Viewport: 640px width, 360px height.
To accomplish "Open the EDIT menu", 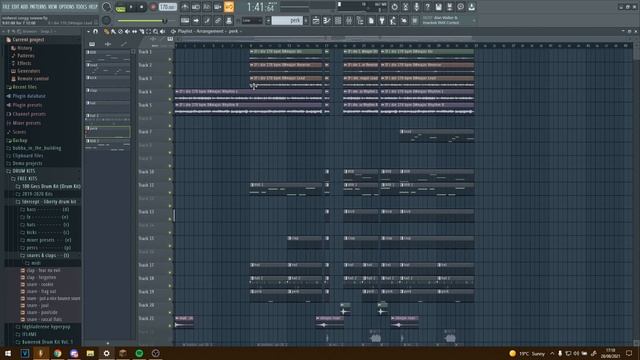I will click(x=16, y=7).
